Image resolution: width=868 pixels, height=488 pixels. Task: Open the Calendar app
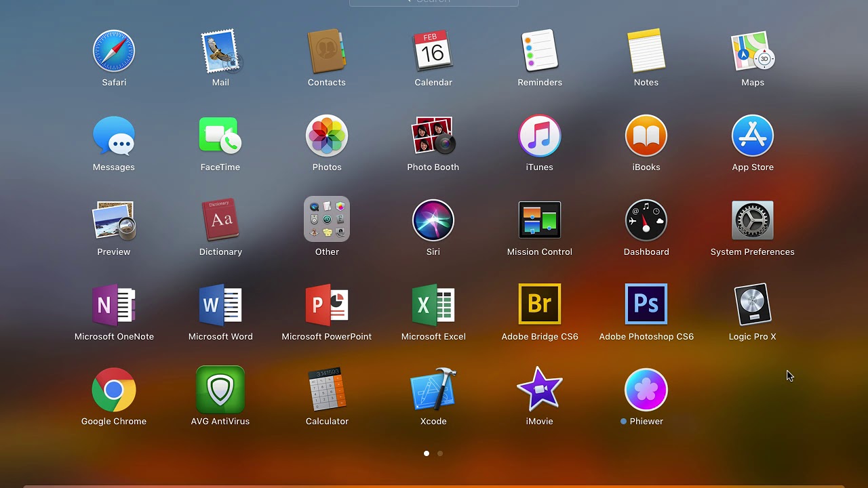(433, 51)
